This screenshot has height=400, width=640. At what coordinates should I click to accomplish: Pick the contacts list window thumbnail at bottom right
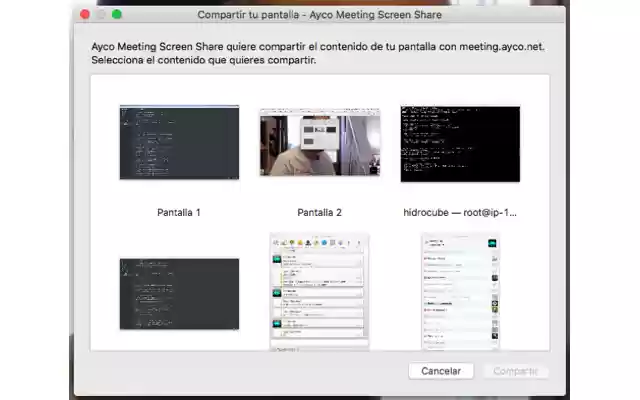click(460, 292)
